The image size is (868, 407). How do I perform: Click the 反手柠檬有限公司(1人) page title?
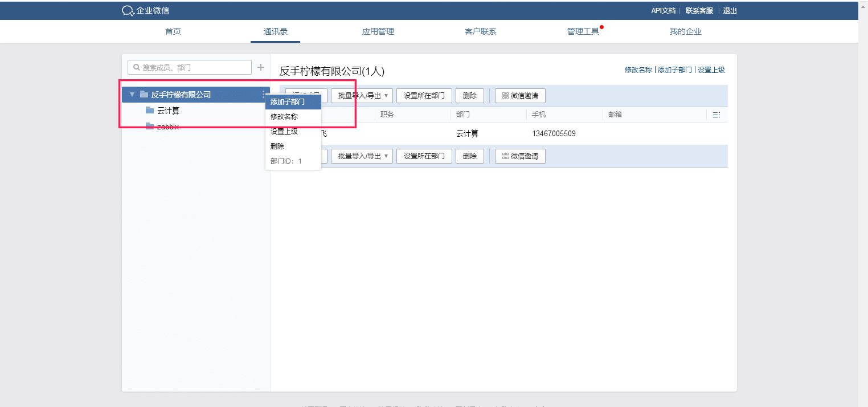(x=332, y=71)
